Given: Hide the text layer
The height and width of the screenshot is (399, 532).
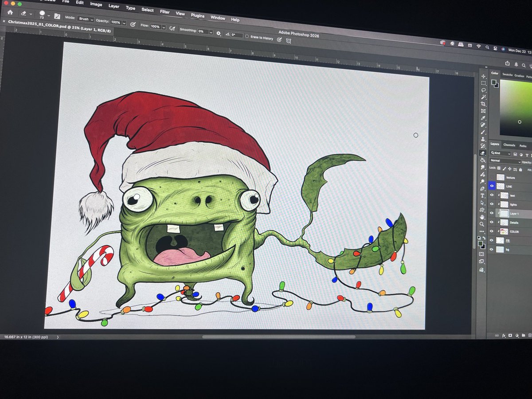Looking at the screenshot, I should coord(492,195).
